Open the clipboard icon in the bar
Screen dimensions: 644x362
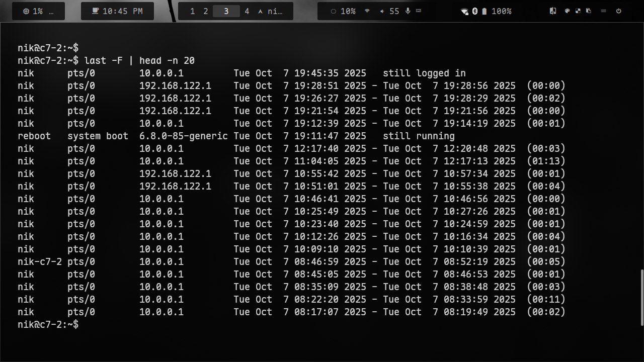(589, 11)
